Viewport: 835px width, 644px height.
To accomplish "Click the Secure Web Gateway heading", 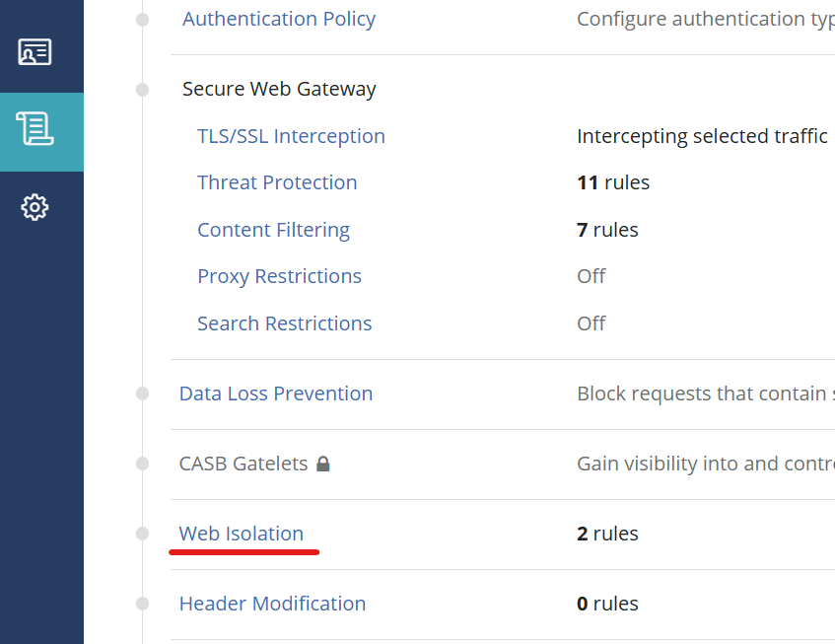I will [x=279, y=89].
